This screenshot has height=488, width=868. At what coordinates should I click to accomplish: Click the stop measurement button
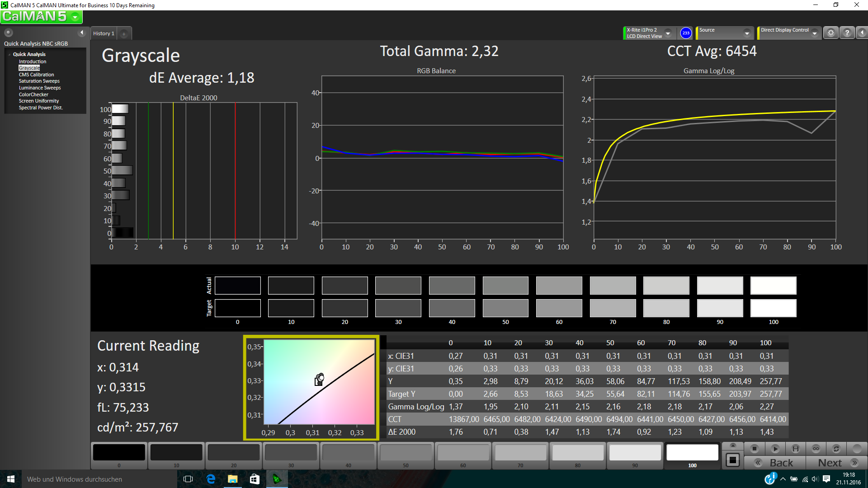pyautogui.click(x=754, y=449)
